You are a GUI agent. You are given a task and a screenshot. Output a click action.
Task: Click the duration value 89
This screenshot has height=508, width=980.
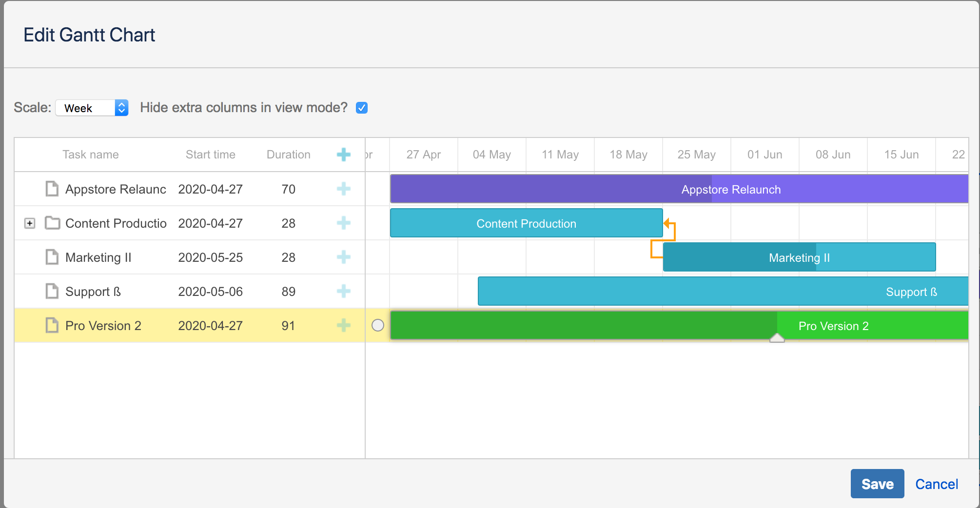tap(289, 292)
